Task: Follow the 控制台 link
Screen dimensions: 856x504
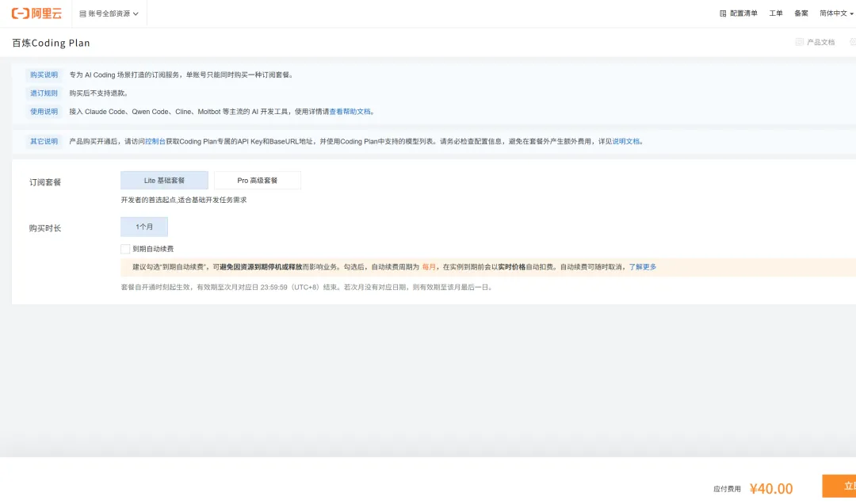Action: [x=155, y=141]
